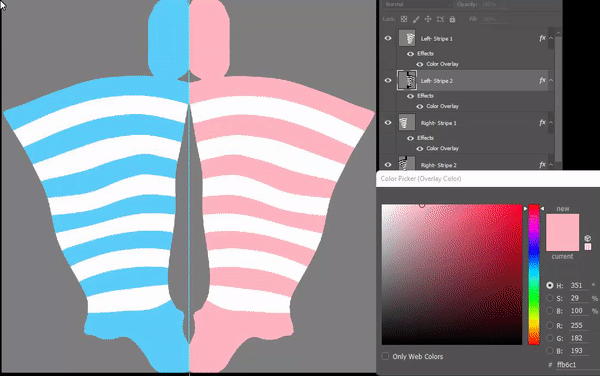Screen dimensions: 600x376
Task: Click the lock position move icon
Action: pyautogui.click(x=428, y=19)
